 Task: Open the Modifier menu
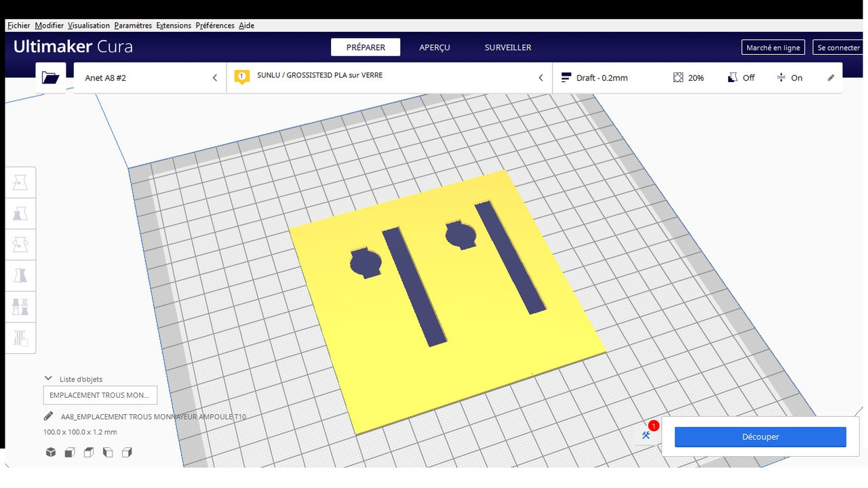click(50, 26)
